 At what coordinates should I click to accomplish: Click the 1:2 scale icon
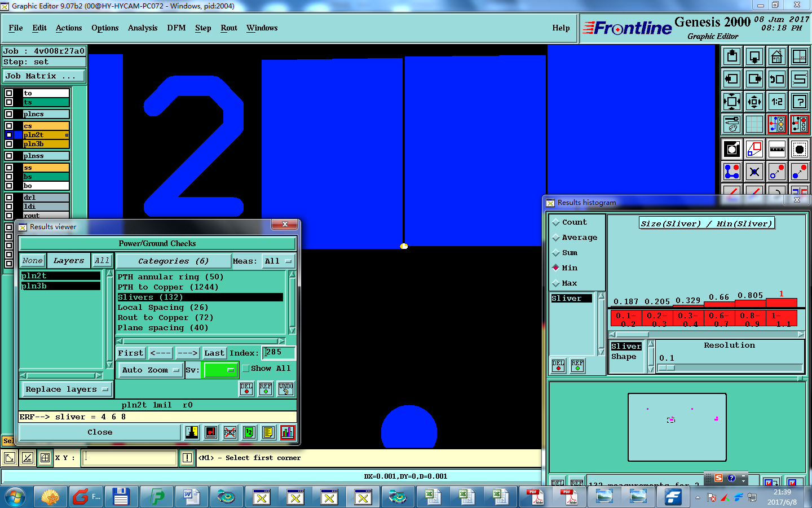(777, 102)
